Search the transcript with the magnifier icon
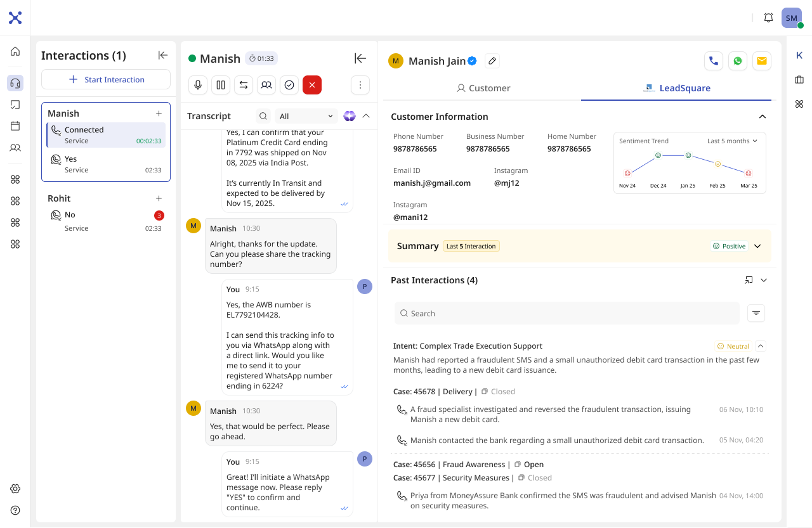The width and height of the screenshot is (812, 528). point(263,116)
